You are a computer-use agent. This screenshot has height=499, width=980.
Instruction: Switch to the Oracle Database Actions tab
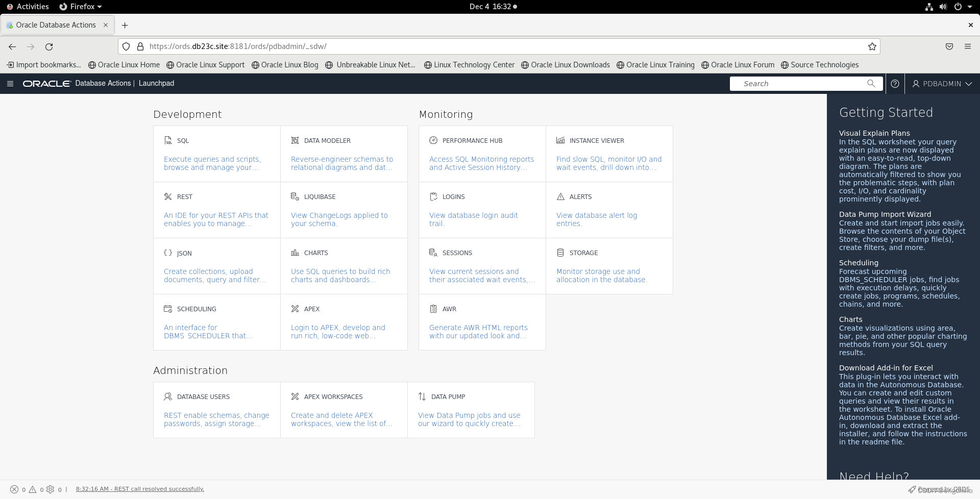[x=56, y=24]
